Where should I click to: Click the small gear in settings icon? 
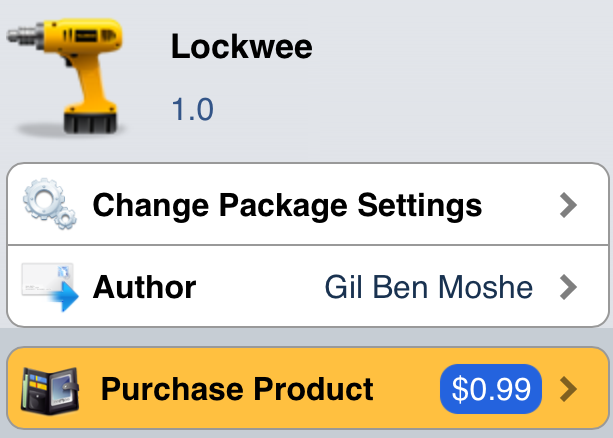click(x=64, y=218)
